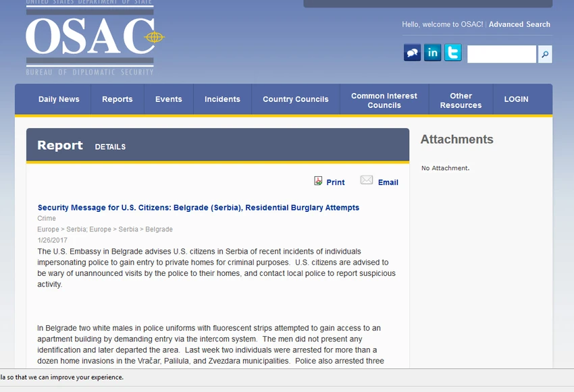Open the Daily News menu
Screen dimensions: 574x392
(x=59, y=99)
